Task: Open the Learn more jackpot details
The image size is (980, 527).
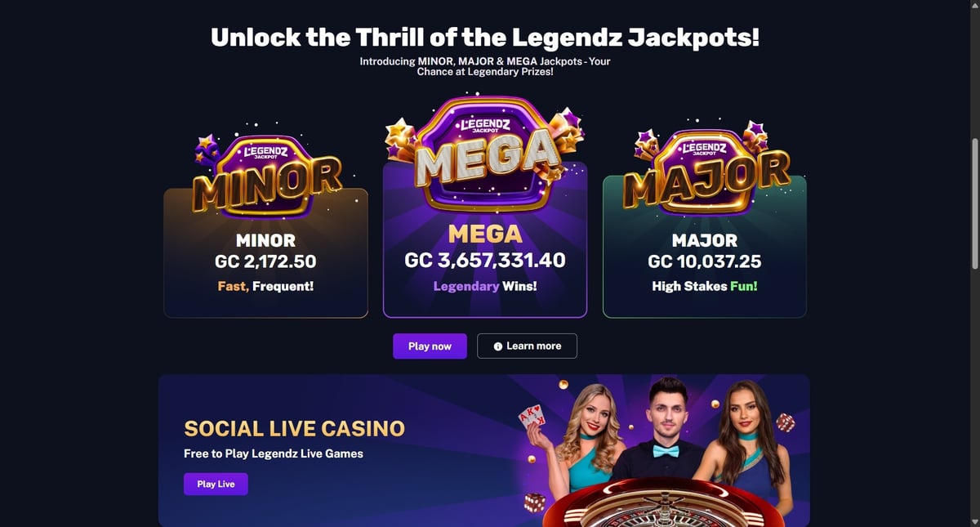Action: pyautogui.click(x=527, y=346)
